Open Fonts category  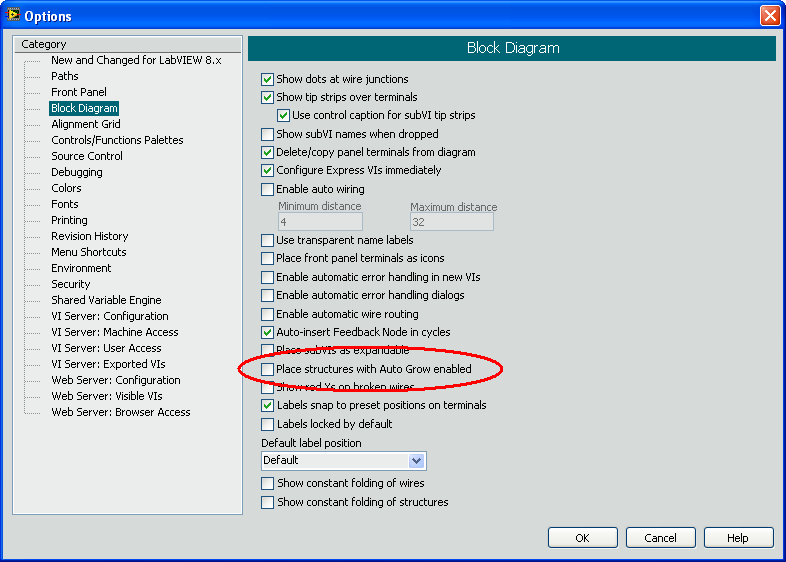coord(65,205)
